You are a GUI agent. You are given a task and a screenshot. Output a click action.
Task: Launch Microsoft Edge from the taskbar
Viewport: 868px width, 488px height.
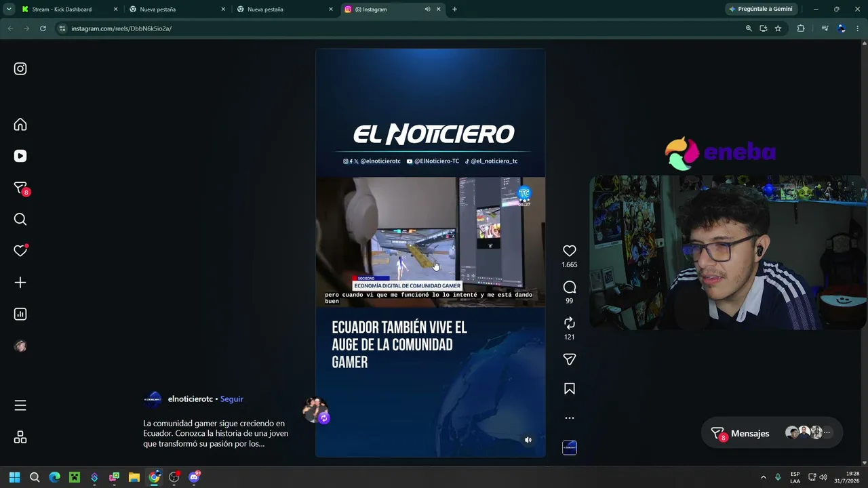55,477
